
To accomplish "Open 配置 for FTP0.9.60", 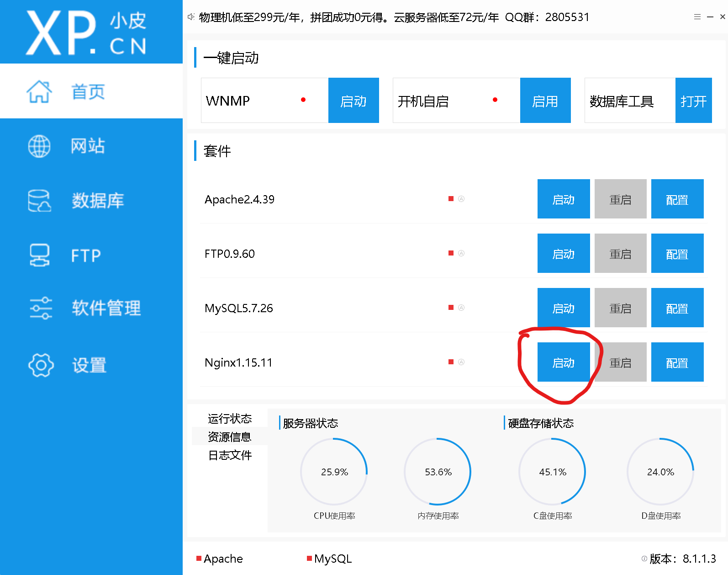I will click(x=677, y=253).
